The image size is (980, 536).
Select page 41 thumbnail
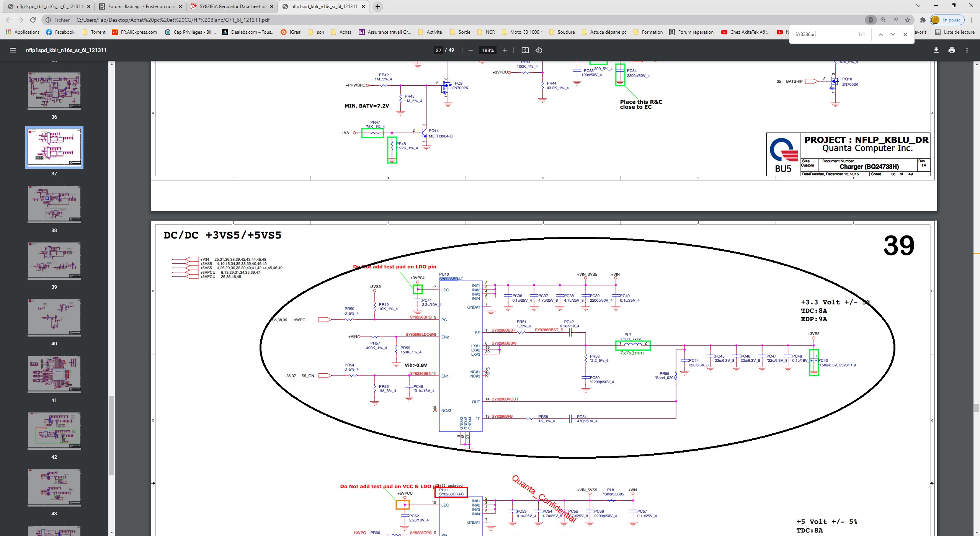54,374
